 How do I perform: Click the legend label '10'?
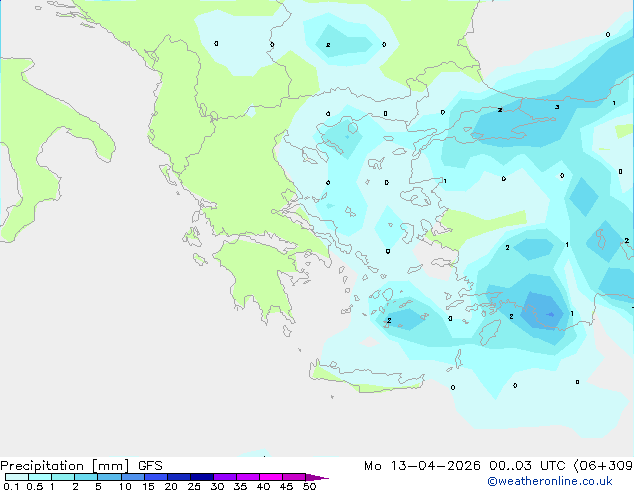pos(125,486)
